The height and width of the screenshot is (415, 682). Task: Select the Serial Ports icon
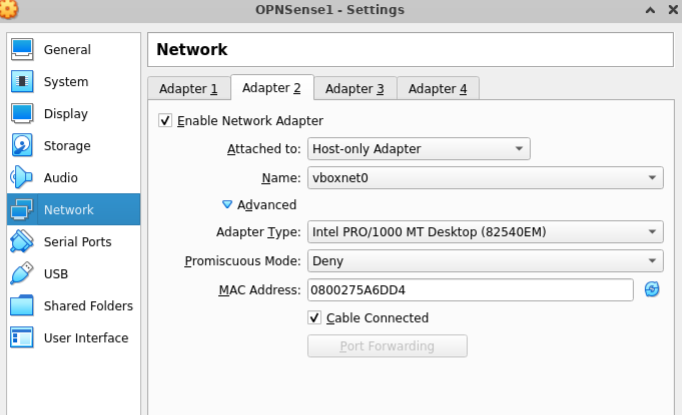coord(23,242)
